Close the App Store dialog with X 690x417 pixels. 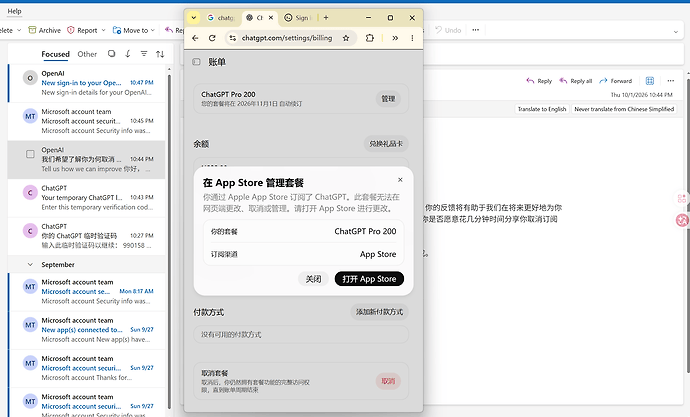(400, 179)
